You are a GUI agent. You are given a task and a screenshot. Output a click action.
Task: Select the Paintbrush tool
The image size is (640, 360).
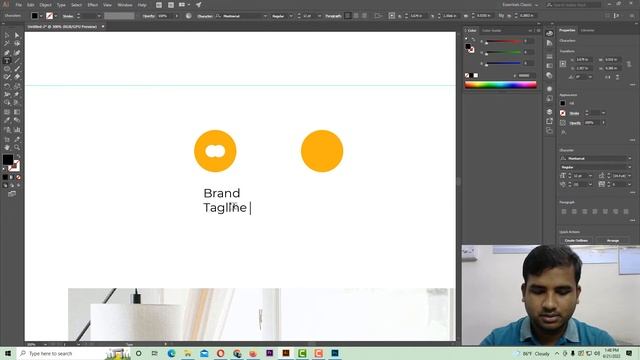point(17,69)
